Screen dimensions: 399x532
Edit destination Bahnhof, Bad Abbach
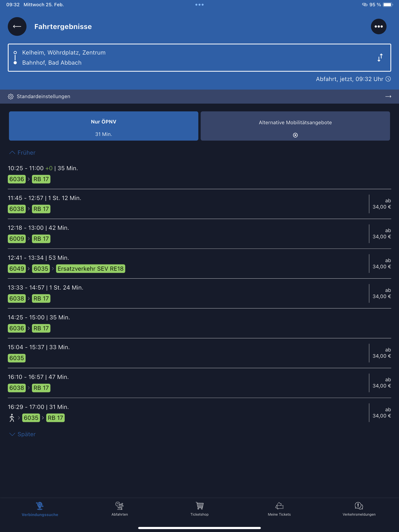[x=52, y=63]
